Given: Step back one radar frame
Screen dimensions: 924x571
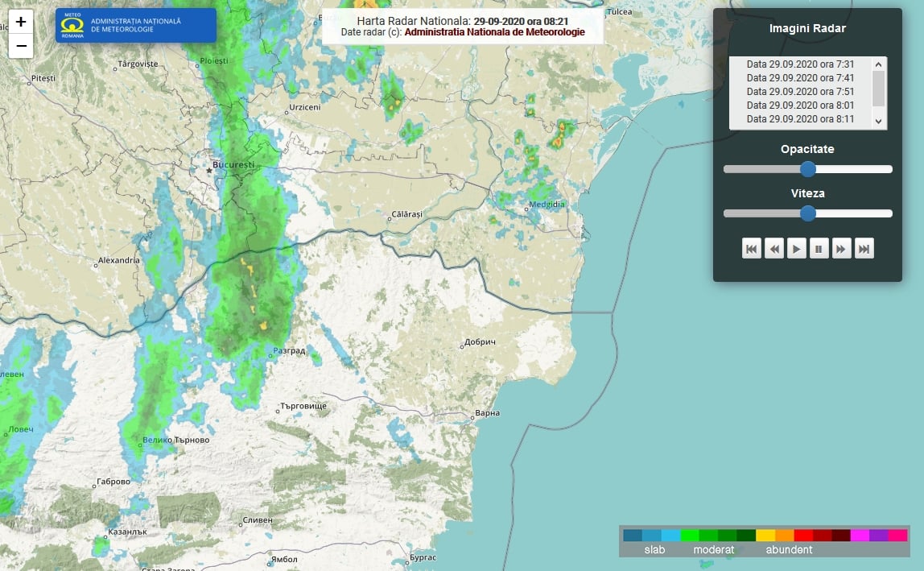Looking at the screenshot, I should 773,249.
